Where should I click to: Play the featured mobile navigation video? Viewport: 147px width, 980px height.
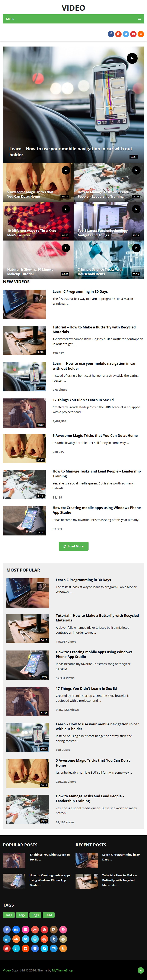pos(132,58)
